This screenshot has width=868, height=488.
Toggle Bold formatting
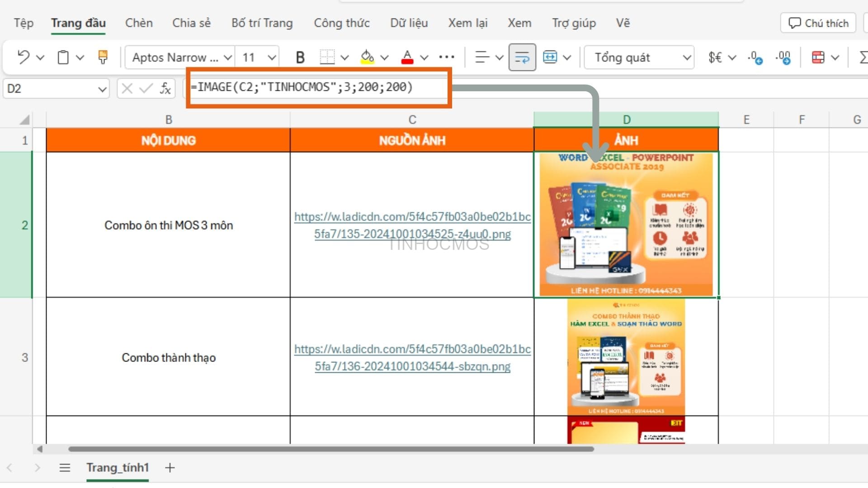point(300,57)
